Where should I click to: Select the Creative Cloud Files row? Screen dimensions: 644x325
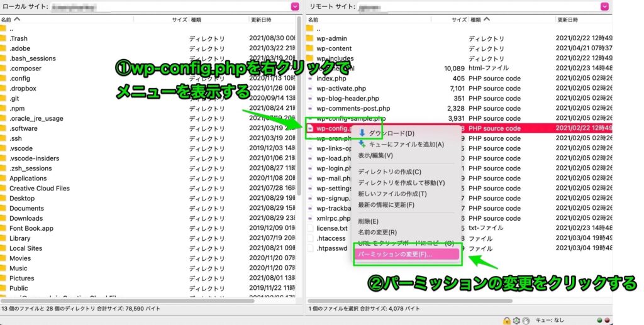[x=148, y=189]
